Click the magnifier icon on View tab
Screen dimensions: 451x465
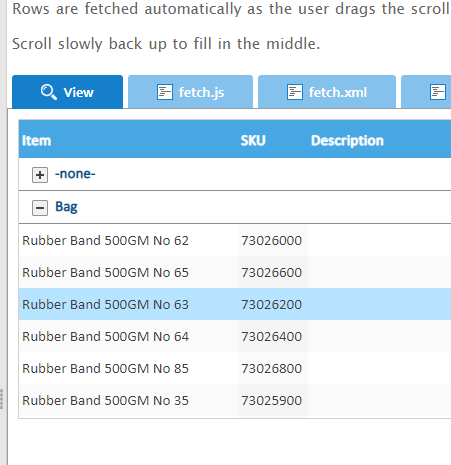coord(49,92)
